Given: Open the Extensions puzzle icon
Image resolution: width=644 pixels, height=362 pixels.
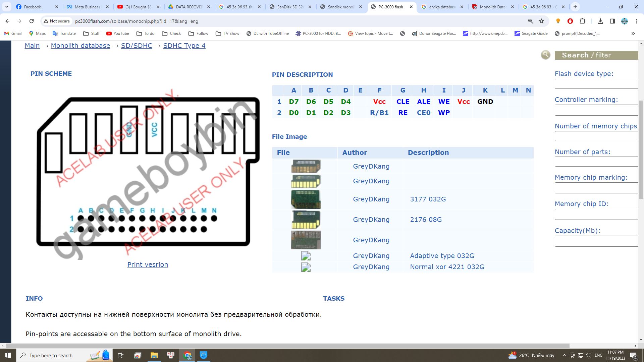Looking at the screenshot, I should pos(583,21).
